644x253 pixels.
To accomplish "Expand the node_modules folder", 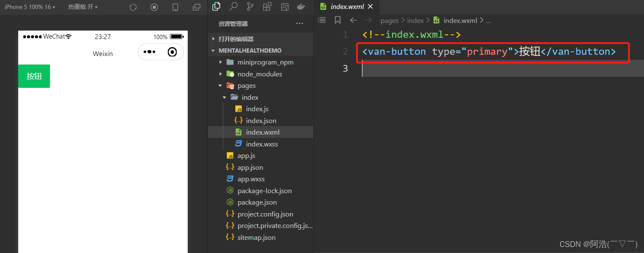I will pos(259,74).
